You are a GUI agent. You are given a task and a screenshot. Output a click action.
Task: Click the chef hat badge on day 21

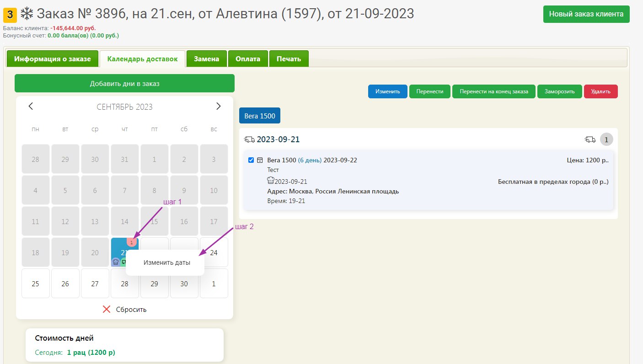116,262
